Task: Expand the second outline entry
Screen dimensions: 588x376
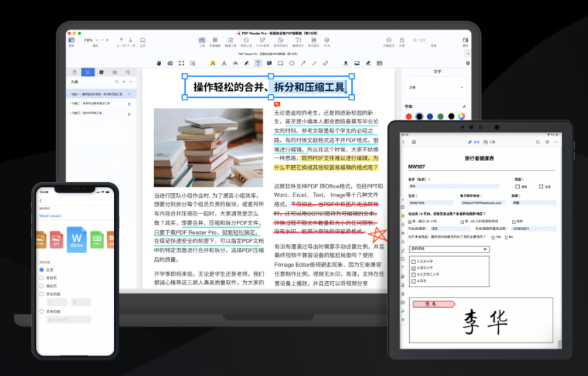Action: click(70, 103)
